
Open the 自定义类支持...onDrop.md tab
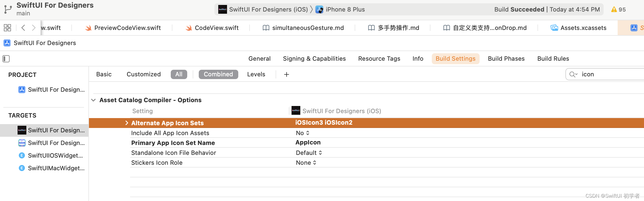(x=485, y=28)
